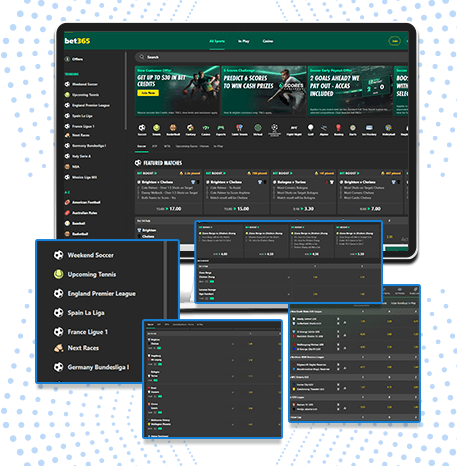Switch to the In-Play tab in the green header
457x466 pixels.
[243, 41]
